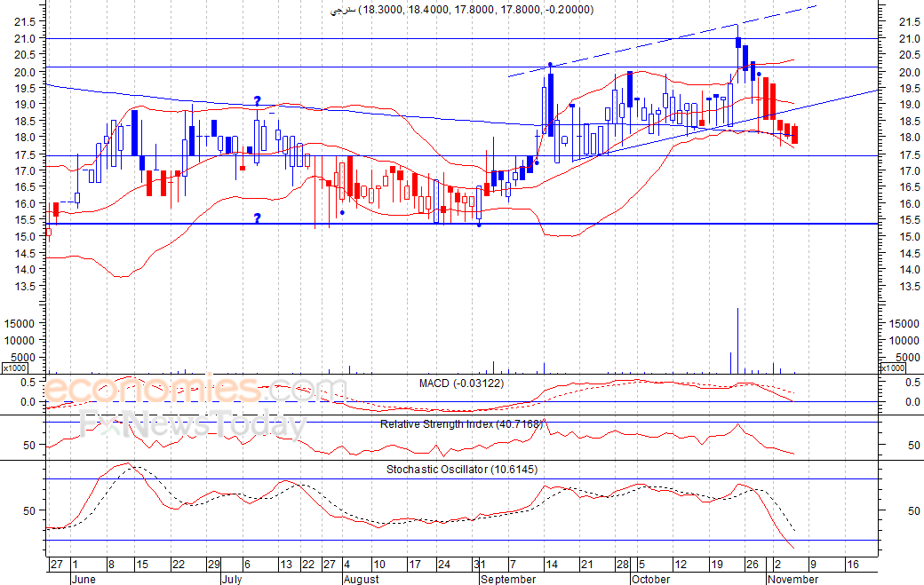The width and height of the screenshot is (924, 585).
Task: Click 17.5 on the left price axis
Action: coord(25,154)
